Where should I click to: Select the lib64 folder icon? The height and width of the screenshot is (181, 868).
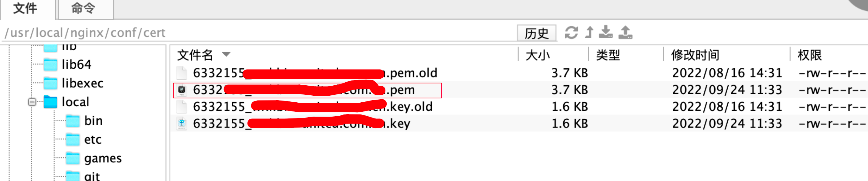point(50,64)
